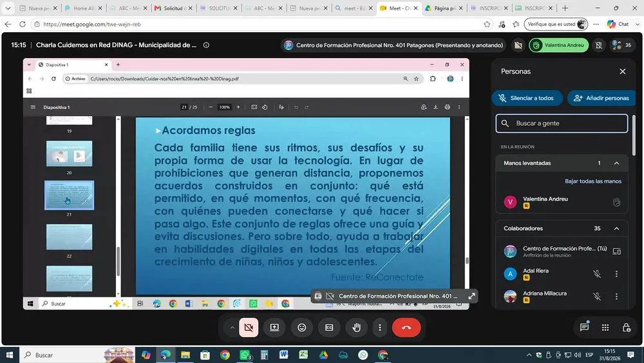Viewport: 644px width, 363px height.
Task: Open Word from Windows taskbar
Action: 284,355
